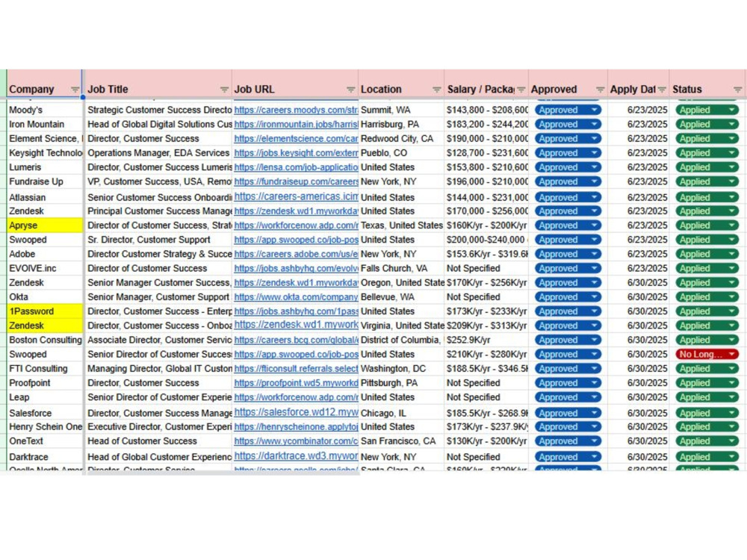Open Applied status dropdown in Okta row
The width and height of the screenshot is (747, 560).
tap(731, 296)
